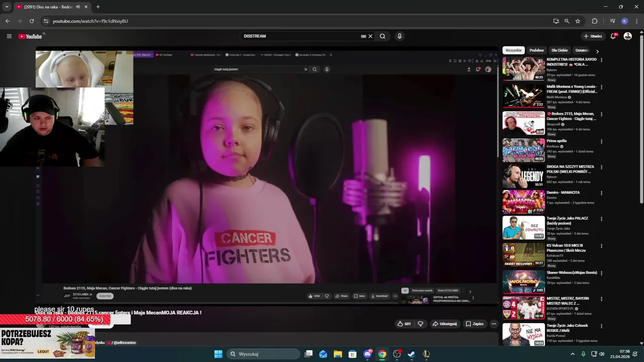Click the Udostępnij share button
The image size is (644, 362).
[445, 324]
